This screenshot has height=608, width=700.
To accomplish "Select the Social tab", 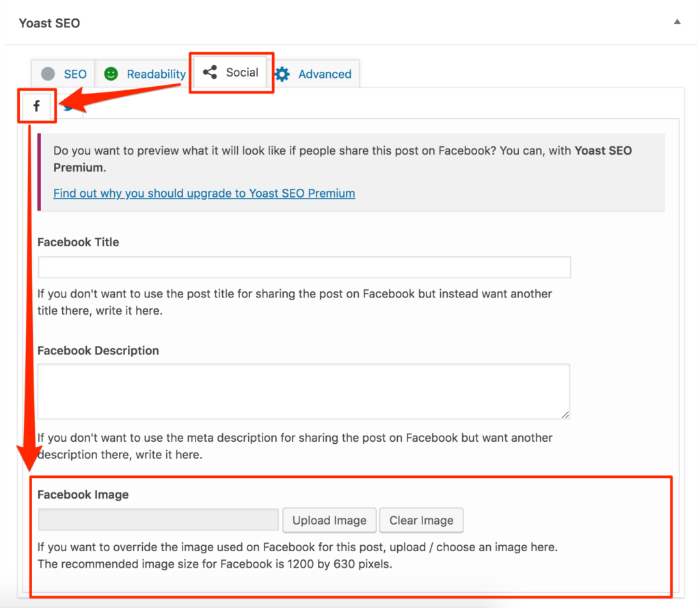I will pos(231,72).
